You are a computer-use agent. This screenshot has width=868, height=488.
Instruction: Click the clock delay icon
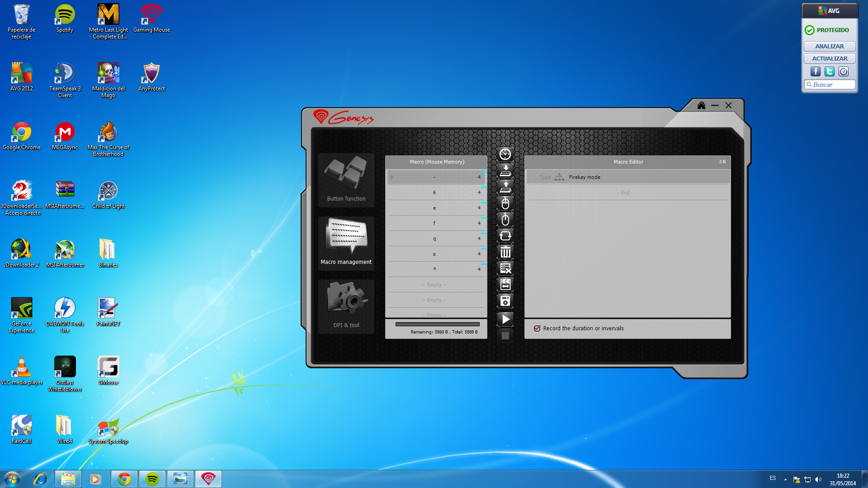[x=505, y=155]
